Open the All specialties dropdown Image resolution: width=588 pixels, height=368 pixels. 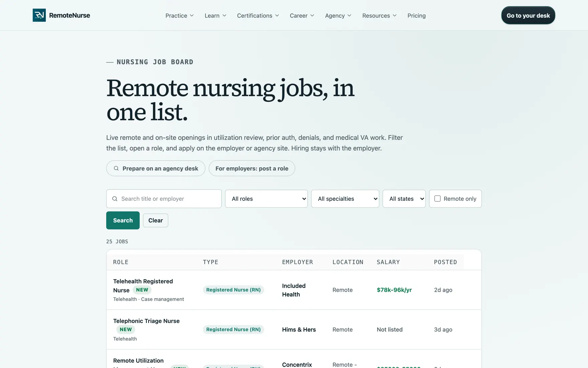pos(345,199)
